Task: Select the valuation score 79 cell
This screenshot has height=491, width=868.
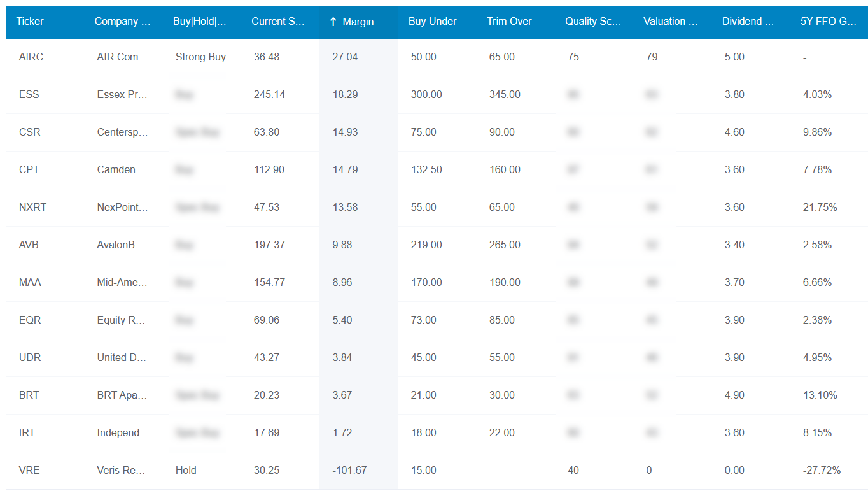Action: click(x=652, y=57)
